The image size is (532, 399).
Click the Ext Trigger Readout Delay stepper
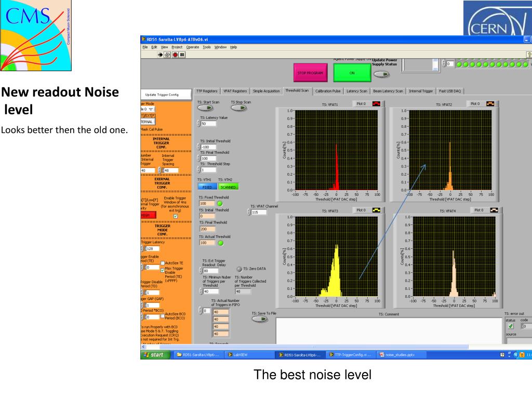(201, 271)
